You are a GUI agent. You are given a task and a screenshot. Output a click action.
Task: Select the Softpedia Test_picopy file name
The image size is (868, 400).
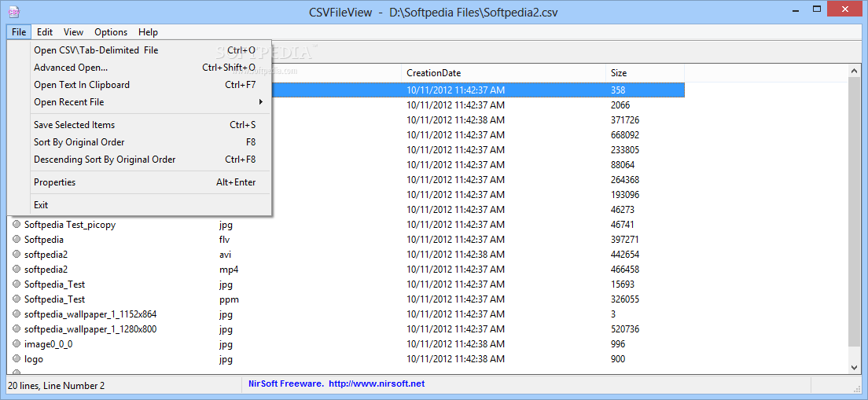pos(70,225)
